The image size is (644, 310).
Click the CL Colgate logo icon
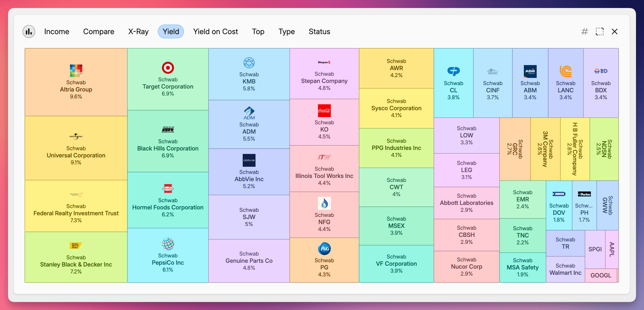coord(454,71)
